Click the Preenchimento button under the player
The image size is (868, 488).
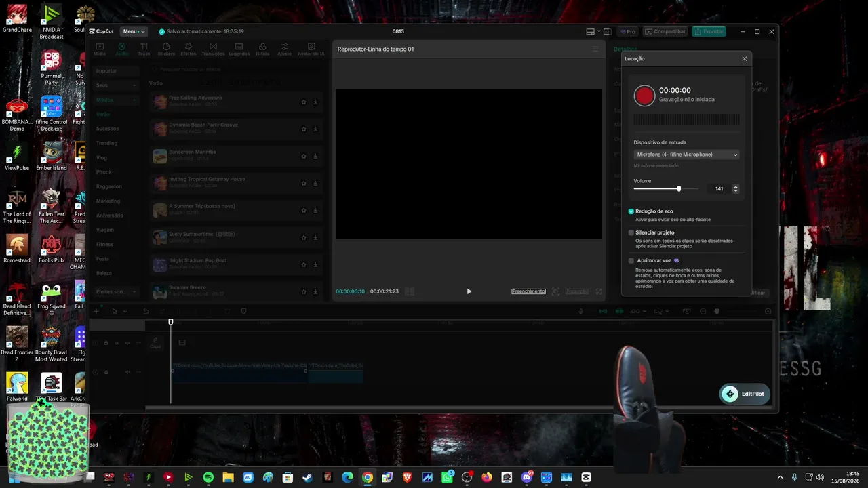pos(528,291)
